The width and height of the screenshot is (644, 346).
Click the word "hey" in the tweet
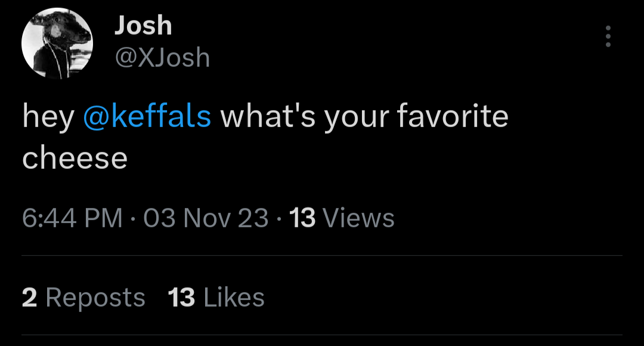point(48,118)
